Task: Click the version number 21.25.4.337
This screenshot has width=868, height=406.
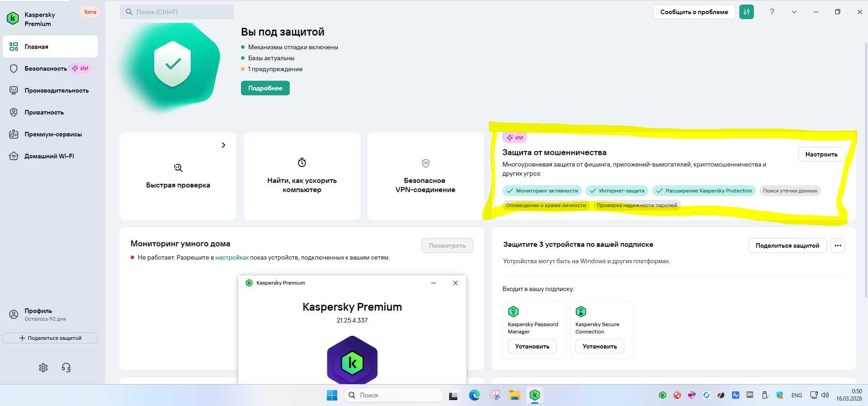Action: (x=352, y=320)
